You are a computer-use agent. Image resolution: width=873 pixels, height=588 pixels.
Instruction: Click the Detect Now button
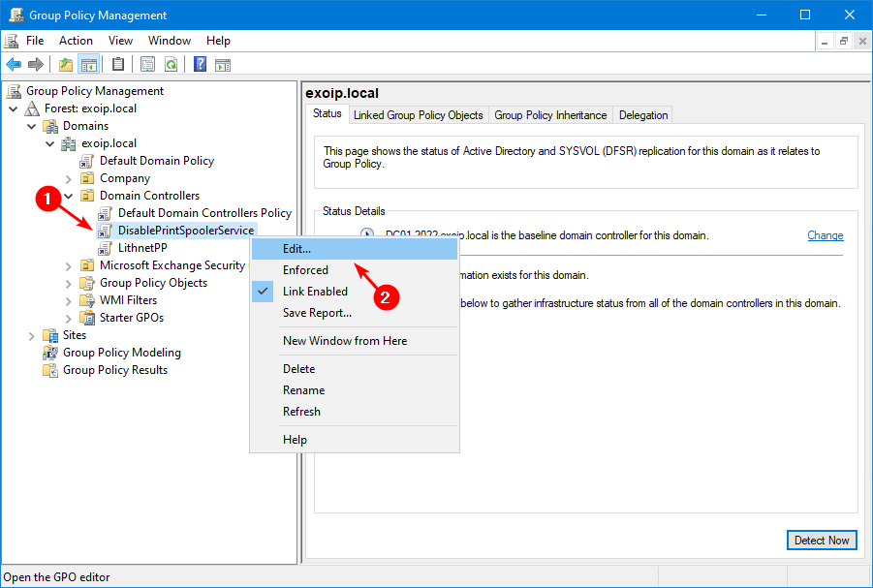819,541
